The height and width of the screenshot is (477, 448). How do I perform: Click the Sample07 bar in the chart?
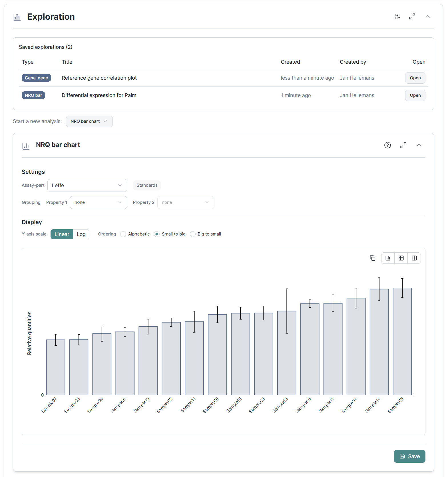tap(56, 367)
